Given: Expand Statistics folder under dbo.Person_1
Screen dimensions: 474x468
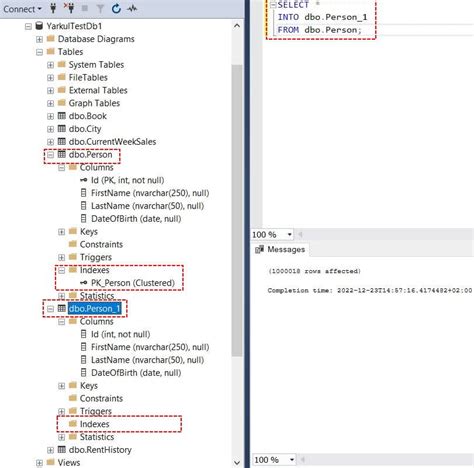Looking at the screenshot, I should [61, 437].
